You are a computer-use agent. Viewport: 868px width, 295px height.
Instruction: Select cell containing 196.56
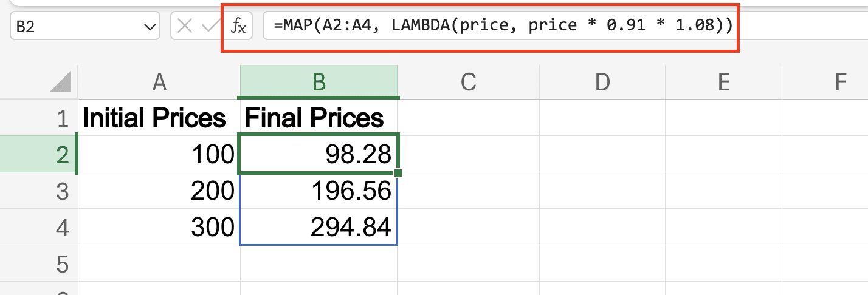coord(319,191)
